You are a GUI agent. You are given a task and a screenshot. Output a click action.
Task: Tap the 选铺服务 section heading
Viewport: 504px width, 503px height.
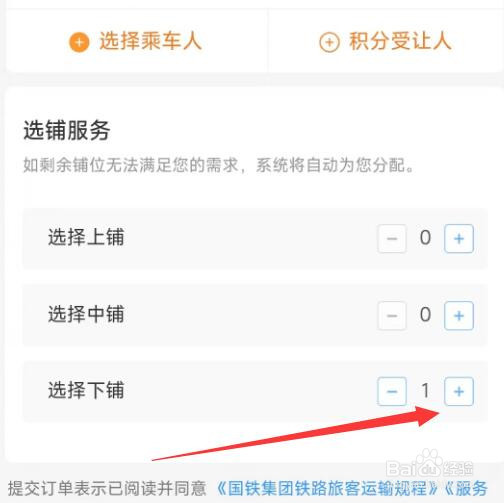pyautogui.click(x=67, y=130)
